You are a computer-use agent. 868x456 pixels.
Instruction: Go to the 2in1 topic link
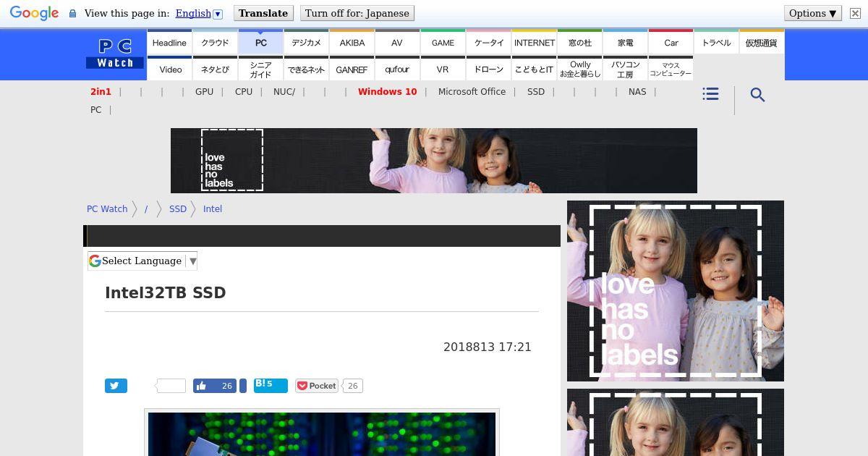pyautogui.click(x=101, y=91)
